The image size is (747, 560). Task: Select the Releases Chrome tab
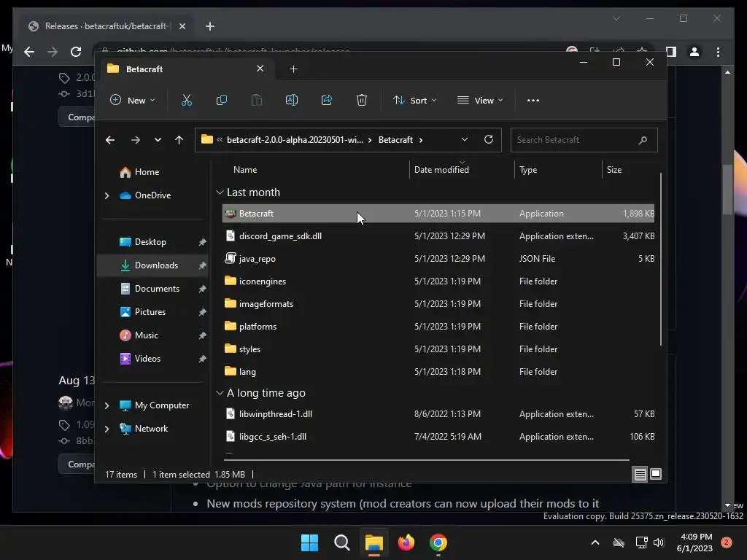click(x=107, y=26)
